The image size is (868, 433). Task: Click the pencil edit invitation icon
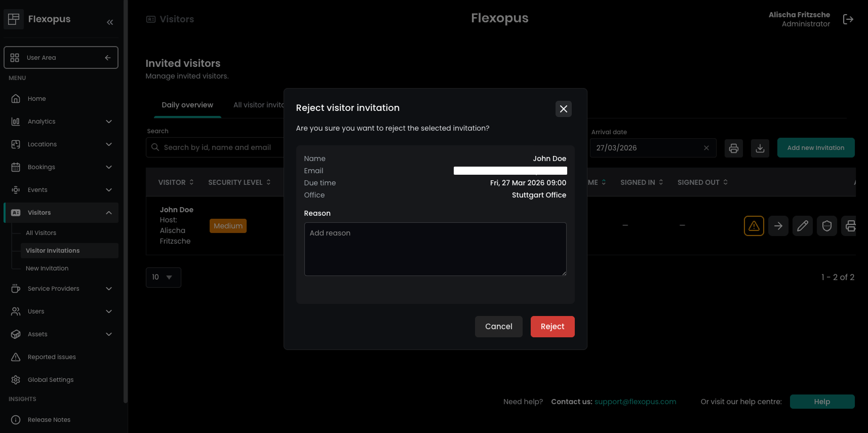(x=802, y=226)
